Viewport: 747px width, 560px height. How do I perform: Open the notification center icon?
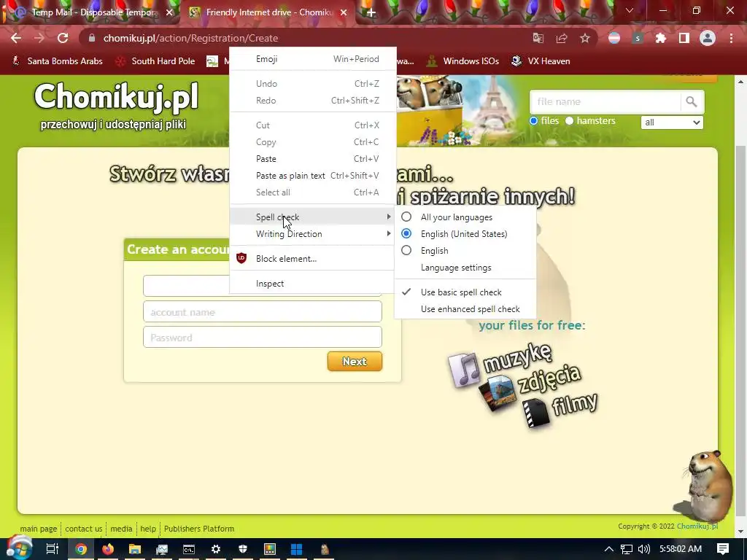tap(723, 549)
